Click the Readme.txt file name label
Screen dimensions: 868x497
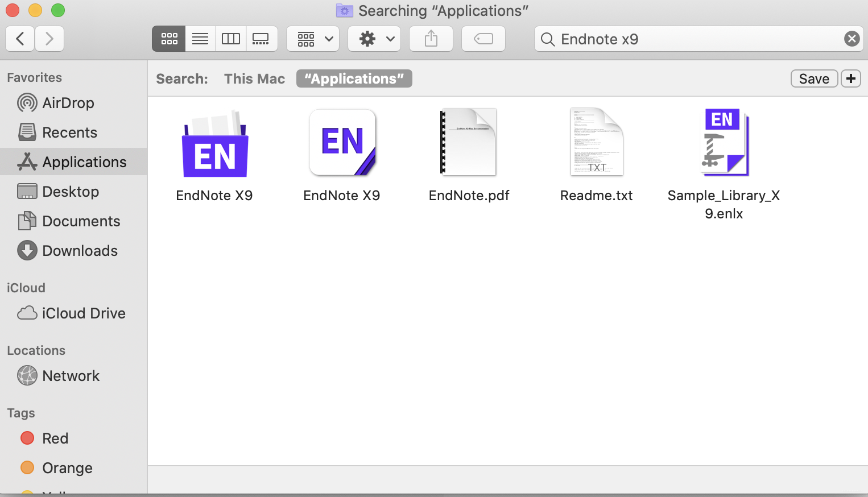click(596, 196)
